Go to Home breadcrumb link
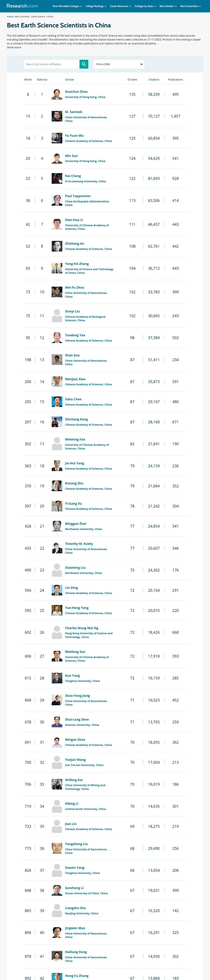This screenshot has height=980, width=210. (10, 17)
